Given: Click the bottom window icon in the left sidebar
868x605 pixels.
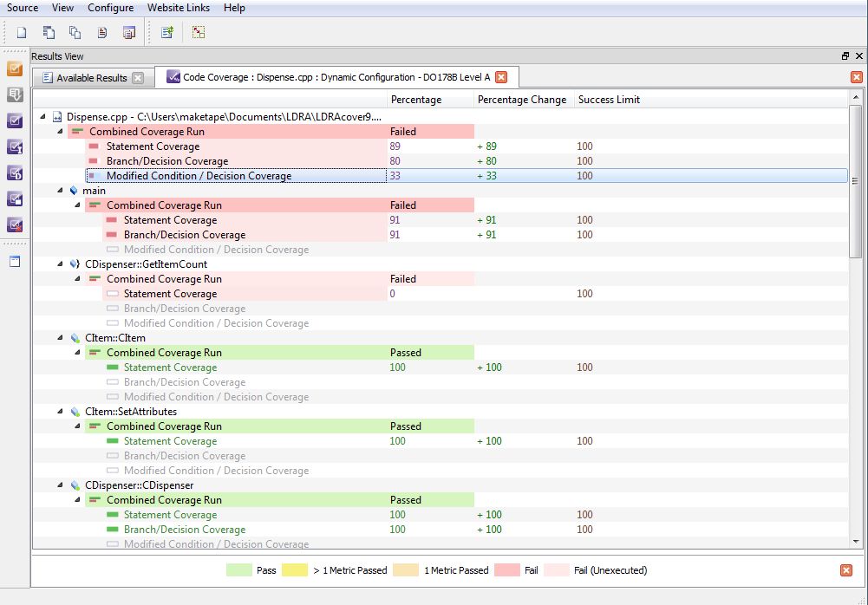Looking at the screenshot, I should tap(15, 261).
